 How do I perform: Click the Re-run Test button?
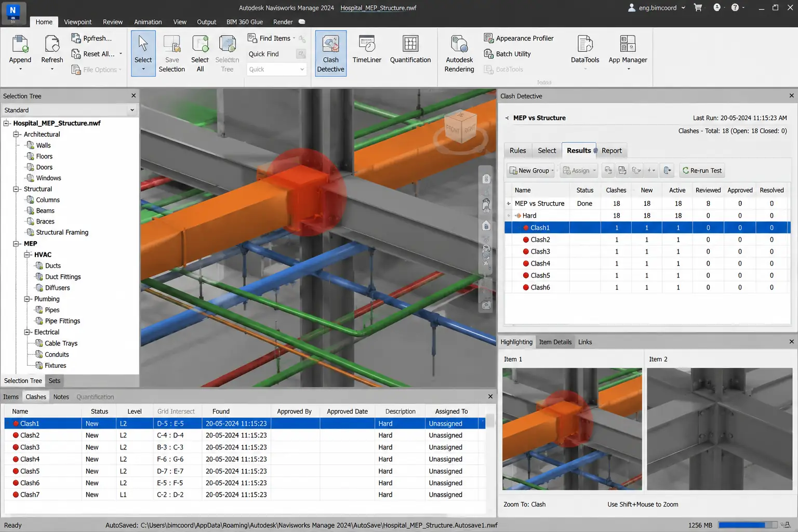[702, 170]
